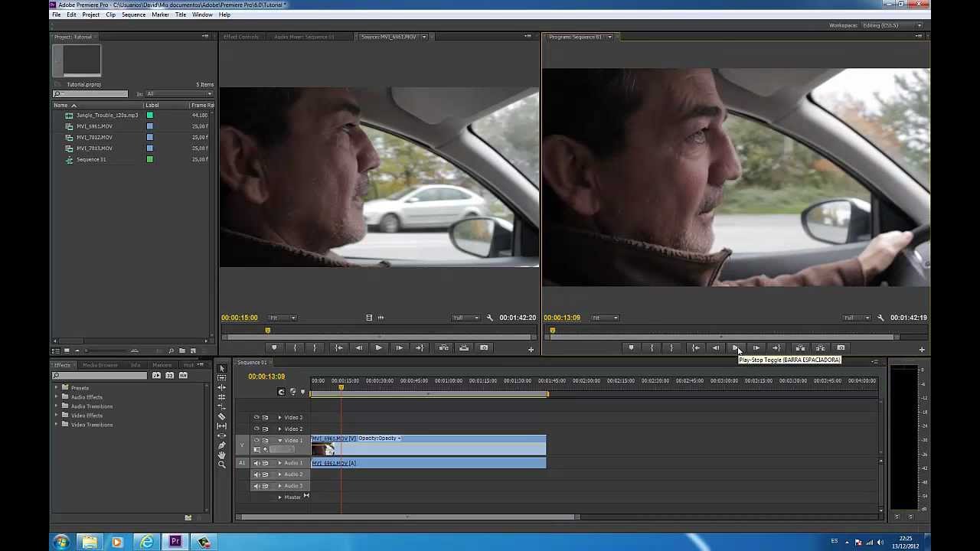Click Premiere Pro icon in taskbar
Image resolution: width=980 pixels, height=551 pixels.
pos(175,542)
